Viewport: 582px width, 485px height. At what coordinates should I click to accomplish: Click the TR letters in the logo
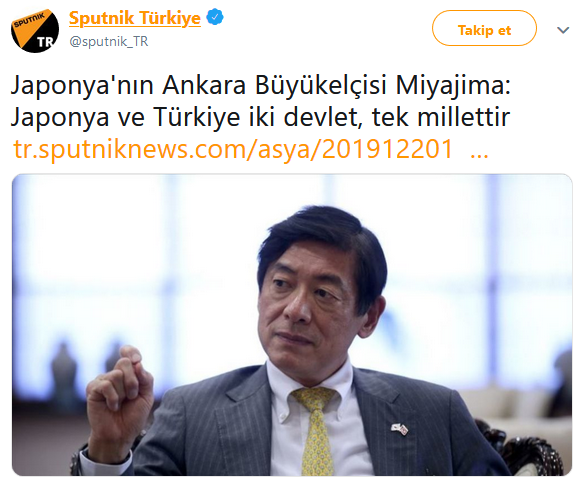tap(46, 42)
